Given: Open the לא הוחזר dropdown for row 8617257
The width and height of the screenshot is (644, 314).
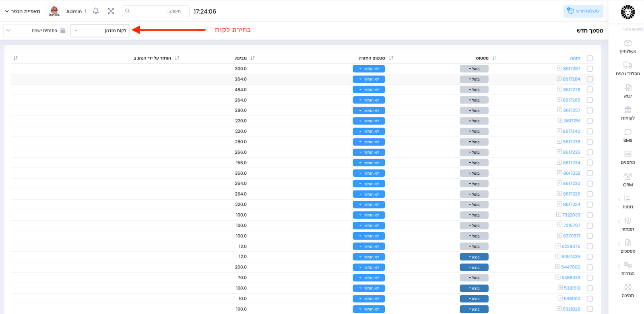Looking at the screenshot, I should tap(369, 110).
